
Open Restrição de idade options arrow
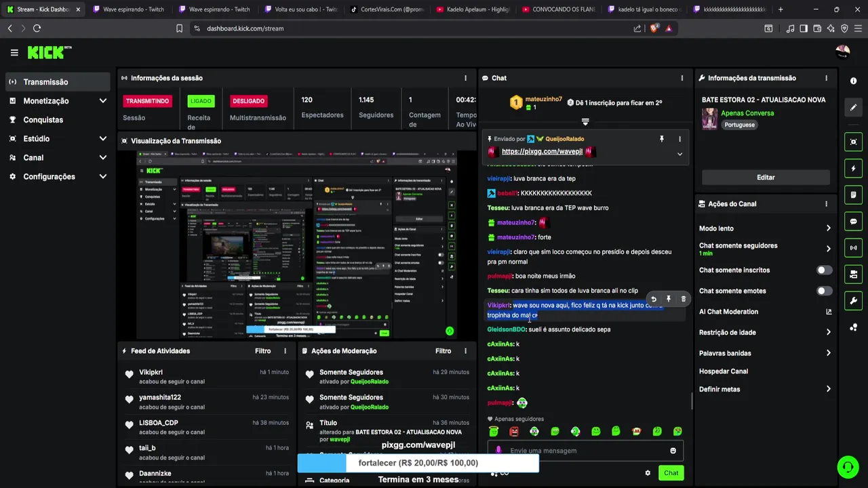[x=828, y=332]
